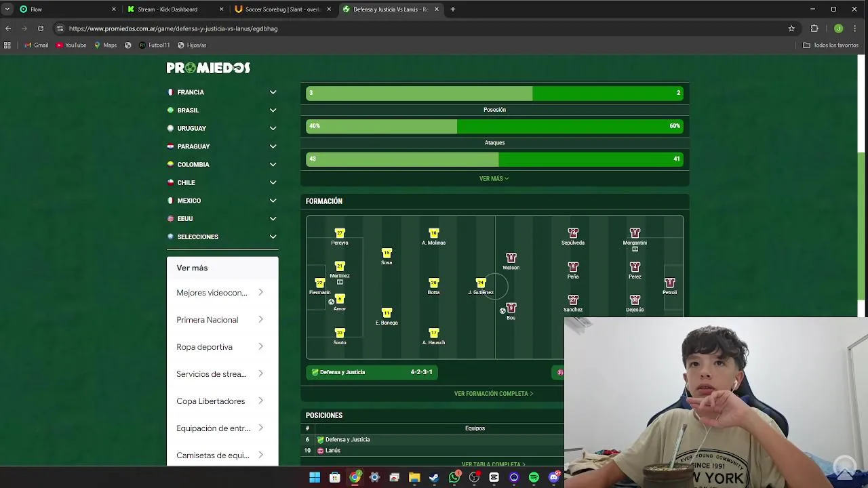Screen dimensions: 868x488
Task: Open Windows Start menu
Action: click(315, 477)
